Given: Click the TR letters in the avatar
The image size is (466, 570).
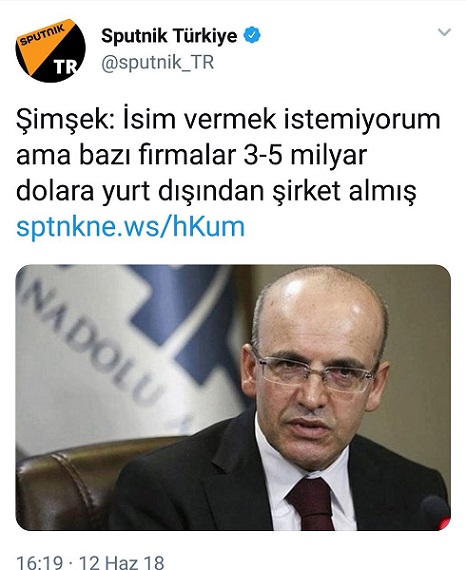Looking at the screenshot, I should click(x=66, y=66).
